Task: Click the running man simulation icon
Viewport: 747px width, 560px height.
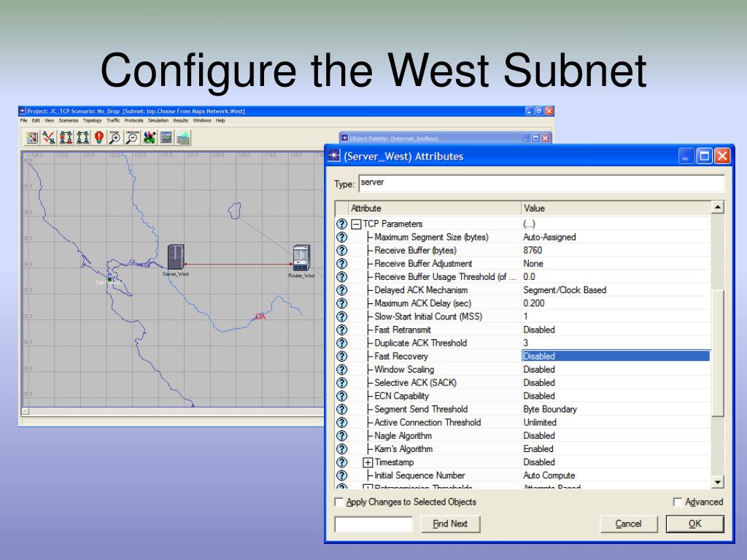Action: coord(149,138)
